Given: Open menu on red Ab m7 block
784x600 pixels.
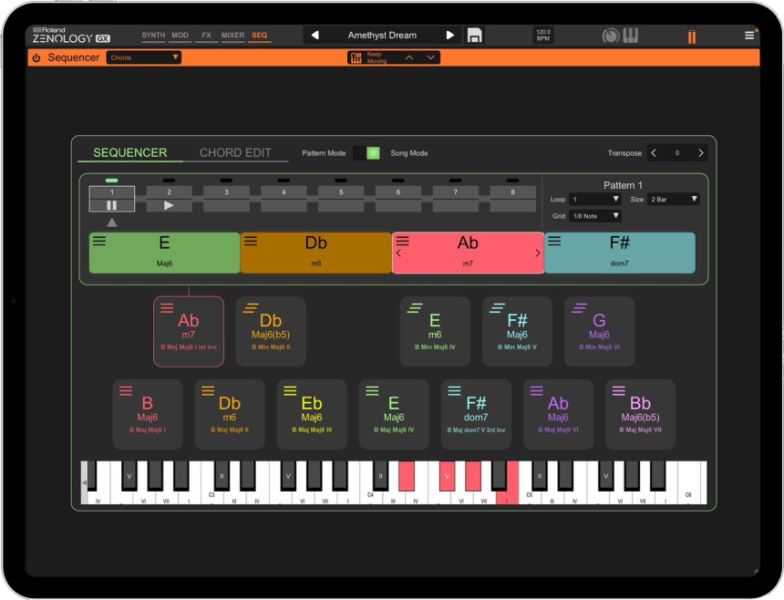Looking at the screenshot, I should 402,242.
